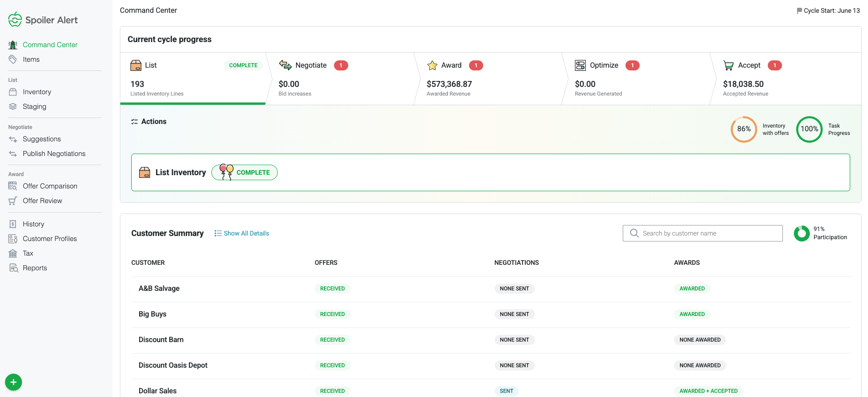Open the Tax page
868x397 pixels.
(x=28, y=253)
